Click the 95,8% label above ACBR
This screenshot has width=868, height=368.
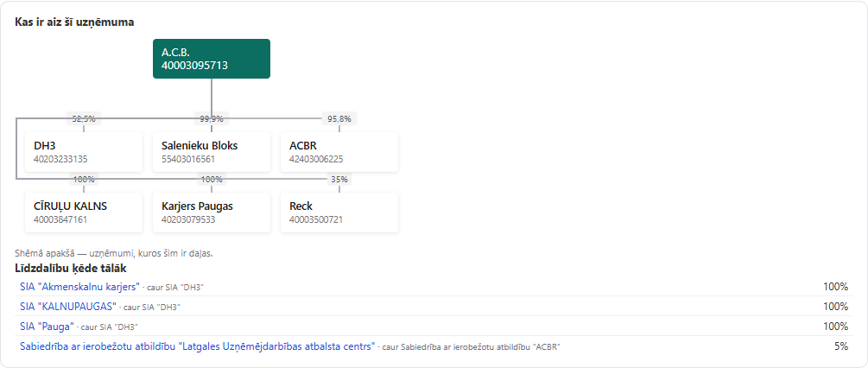[339, 118]
